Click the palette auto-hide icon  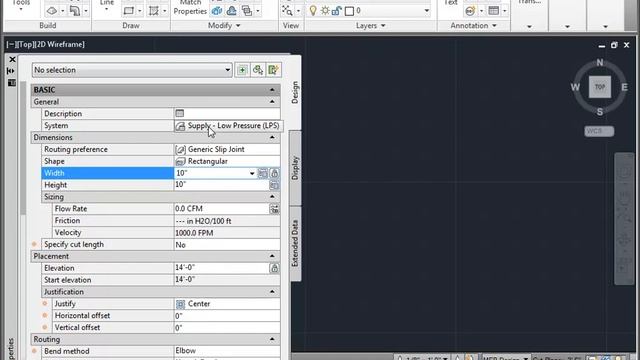point(11,71)
